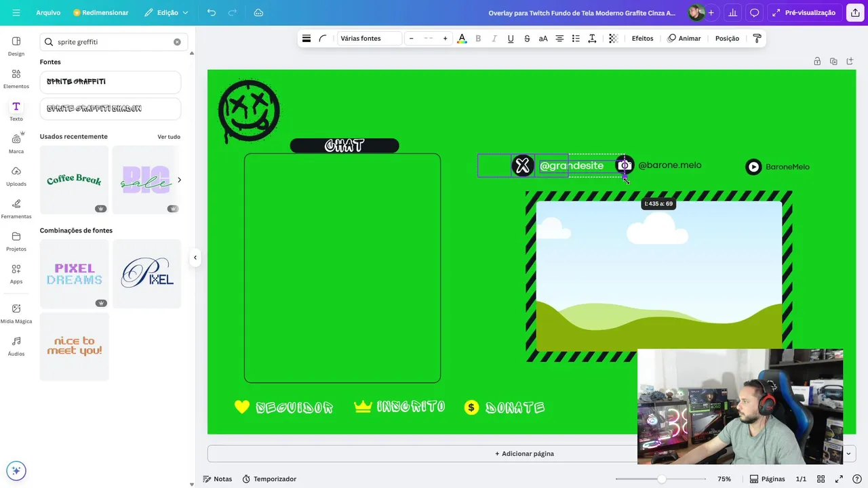Clear the font search text

click(x=177, y=42)
